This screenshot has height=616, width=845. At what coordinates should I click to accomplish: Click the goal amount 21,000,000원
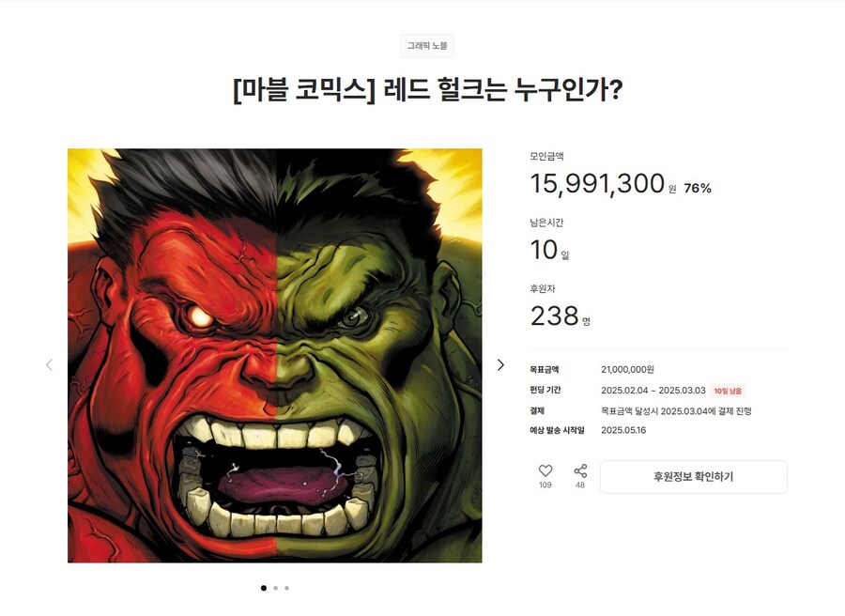coord(627,370)
